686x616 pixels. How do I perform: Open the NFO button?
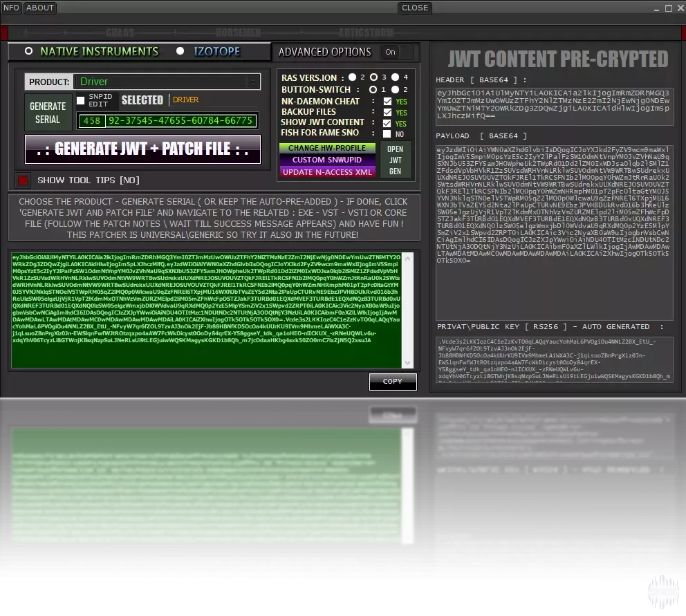pyautogui.click(x=11, y=8)
